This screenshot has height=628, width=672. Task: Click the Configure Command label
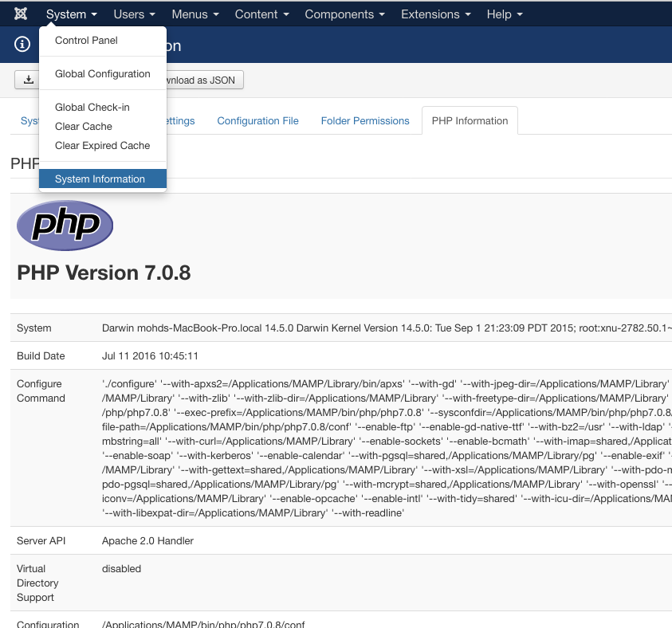[41, 391]
